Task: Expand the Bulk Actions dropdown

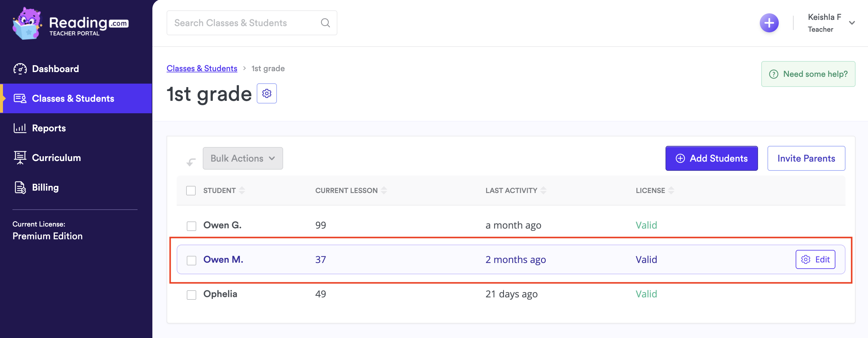Action: tap(242, 158)
